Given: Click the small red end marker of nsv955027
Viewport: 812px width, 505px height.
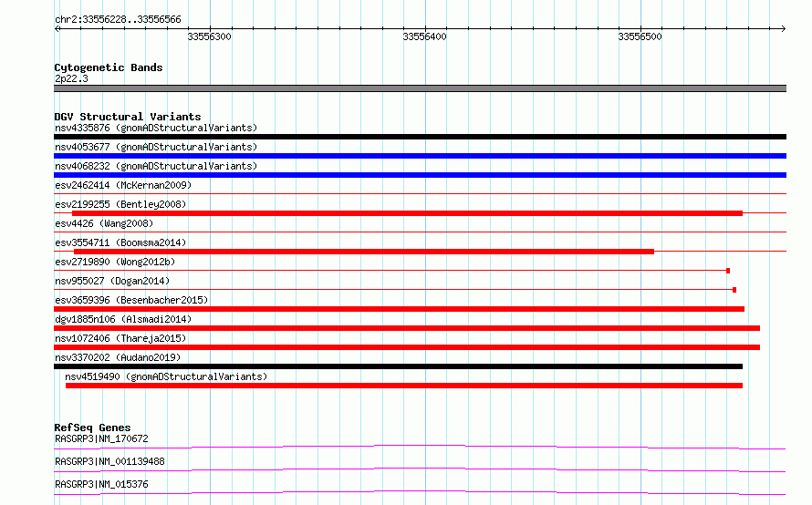Looking at the screenshot, I should (x=734, y=290).
